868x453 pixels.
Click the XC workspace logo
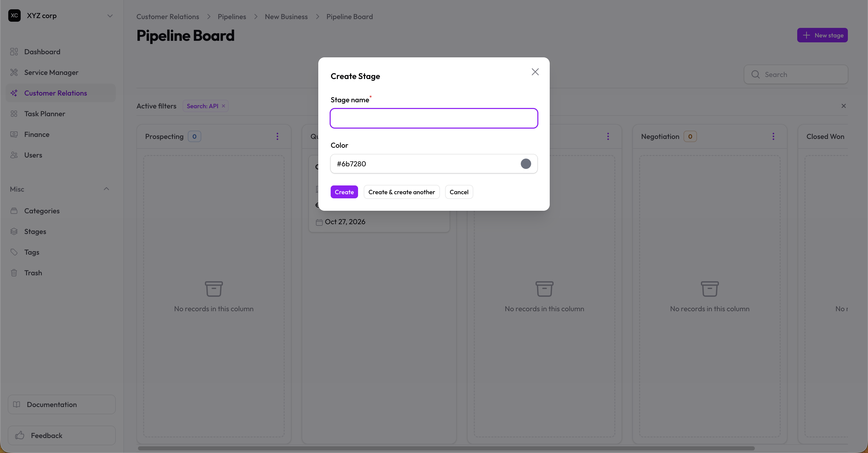[14, 15]
